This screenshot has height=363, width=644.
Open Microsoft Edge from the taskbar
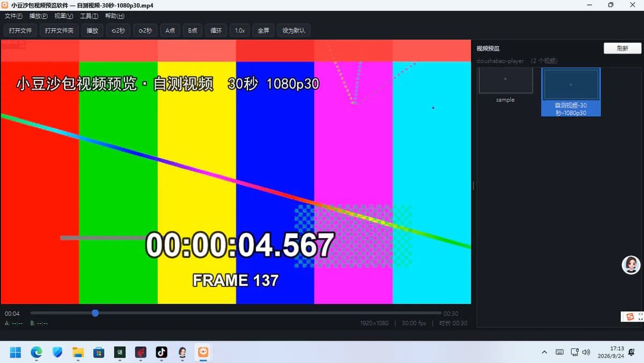(x=36, y=352)
